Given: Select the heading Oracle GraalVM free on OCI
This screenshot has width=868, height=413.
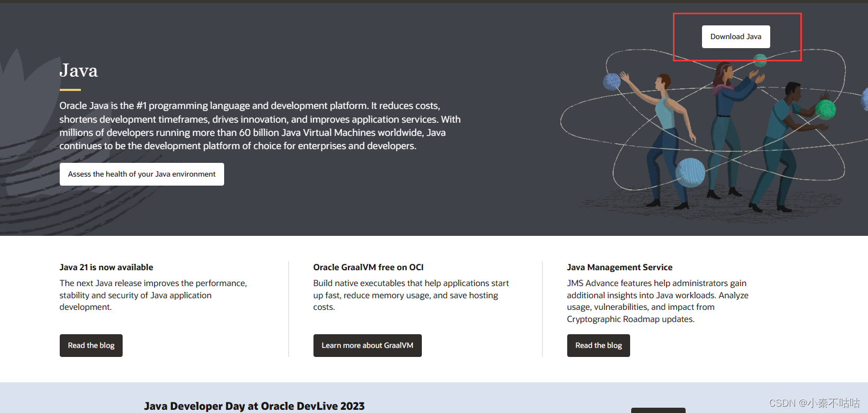Looking at the screenshot, I should [368, 267].
